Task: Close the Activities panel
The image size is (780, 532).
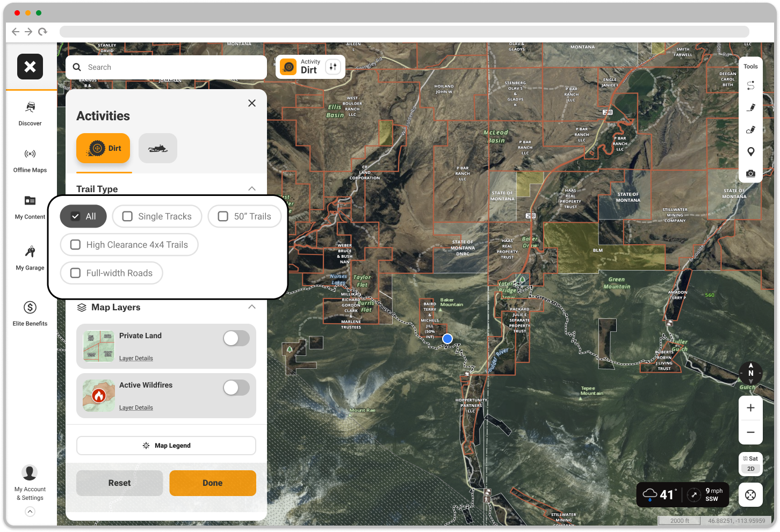Action: point(252,103)
